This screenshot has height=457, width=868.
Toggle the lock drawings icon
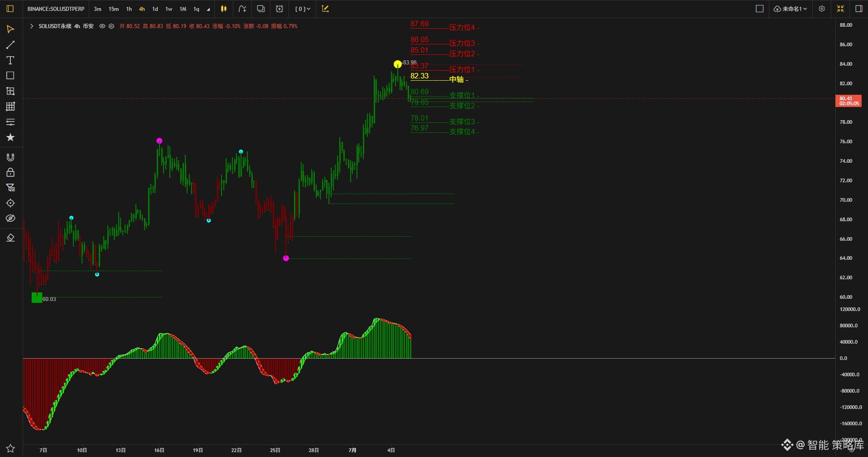10,172
